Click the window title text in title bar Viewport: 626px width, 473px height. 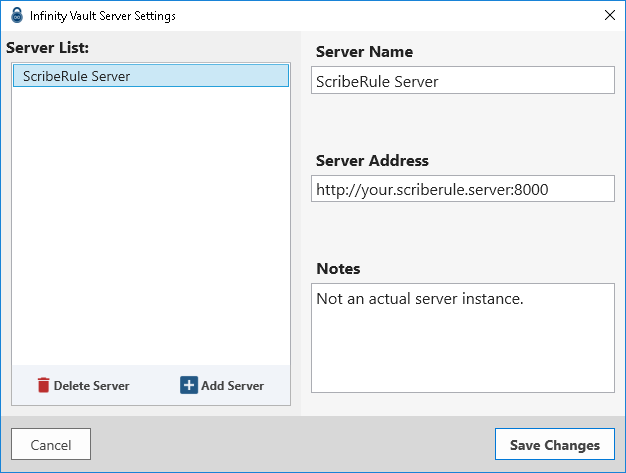[103, 15]
